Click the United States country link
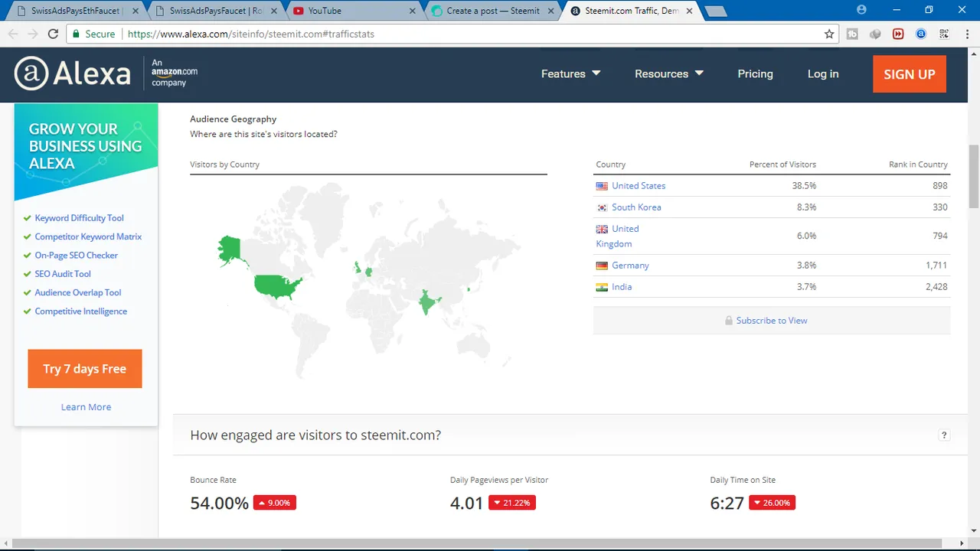Screen dimensions: 980x551 (x=639, y=186)
